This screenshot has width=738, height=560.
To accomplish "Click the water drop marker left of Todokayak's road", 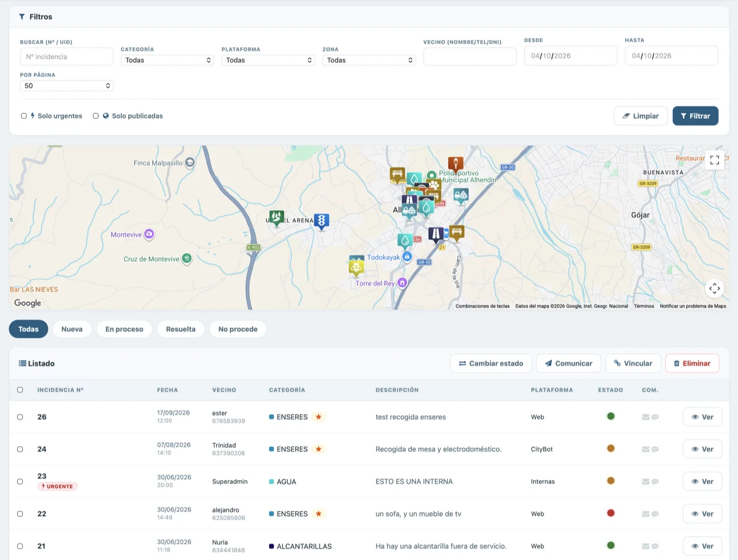I will [x=405, y=241].
